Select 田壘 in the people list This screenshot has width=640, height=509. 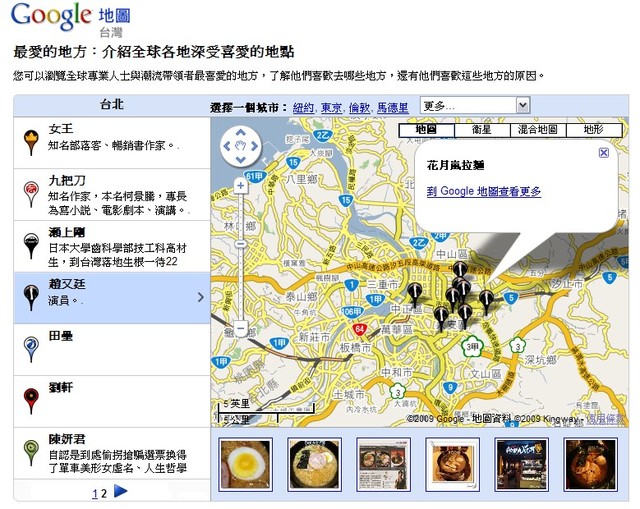[x=112, y=350]
